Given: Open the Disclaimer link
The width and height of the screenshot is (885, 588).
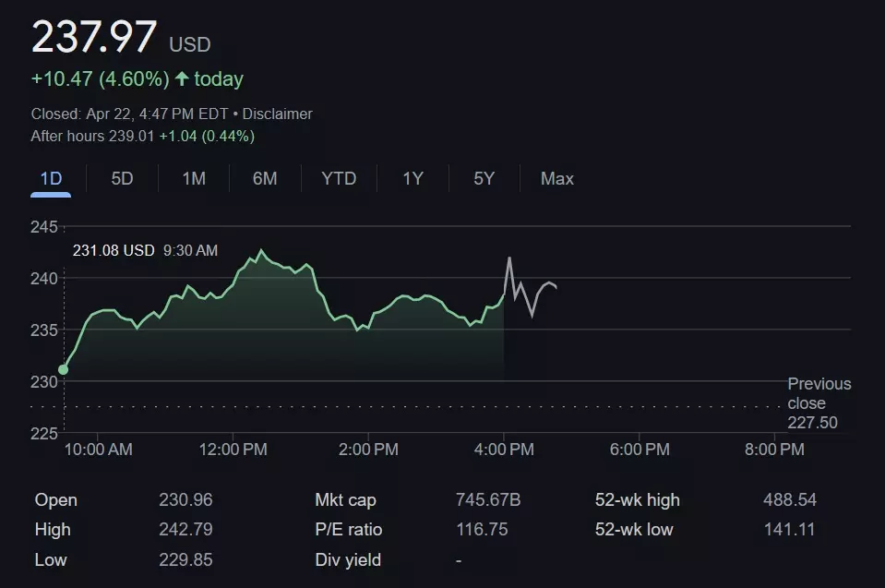Looking at the screenshot, I should pos(277,114).
